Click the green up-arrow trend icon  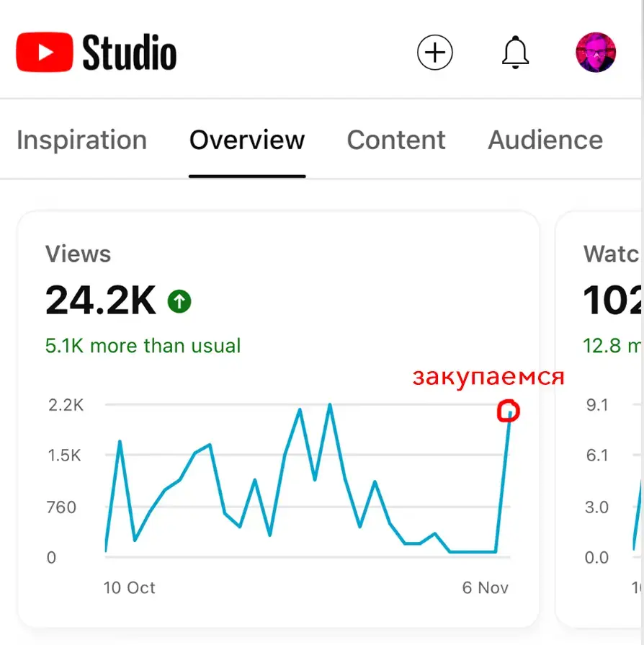click(179, 301)
